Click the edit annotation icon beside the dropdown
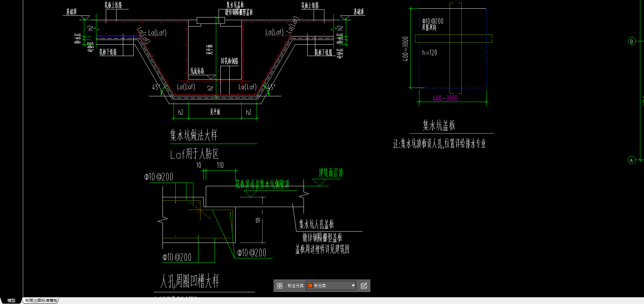The height and width of the screenshot is (304, 644). [364, 286]
